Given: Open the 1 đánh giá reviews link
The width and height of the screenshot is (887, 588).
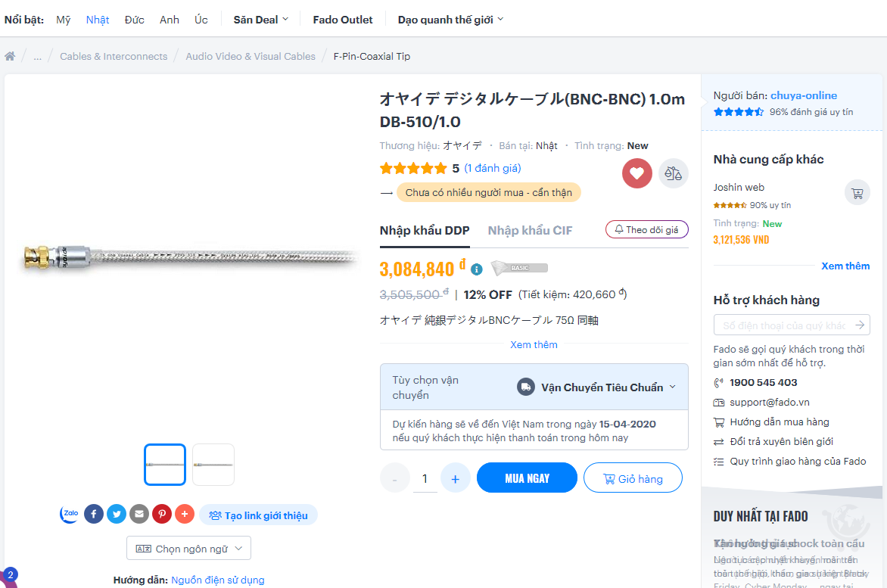Looking at the screenshot, I should tap(492, 168).
